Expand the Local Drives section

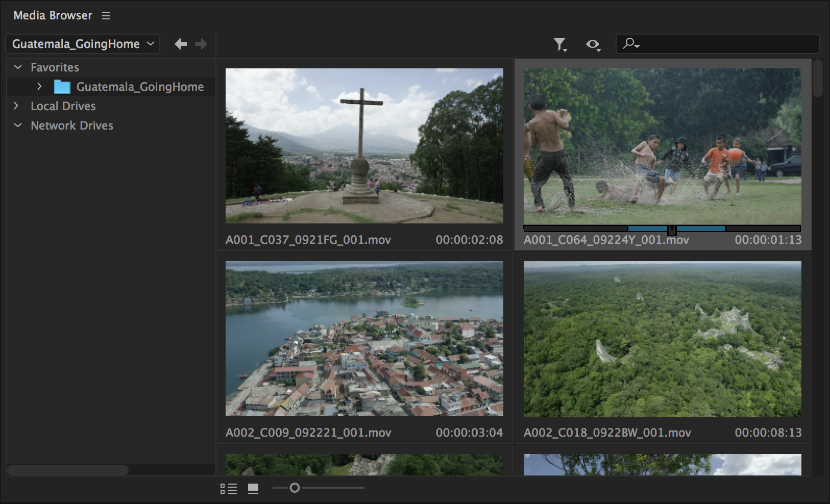coord(16,106)
